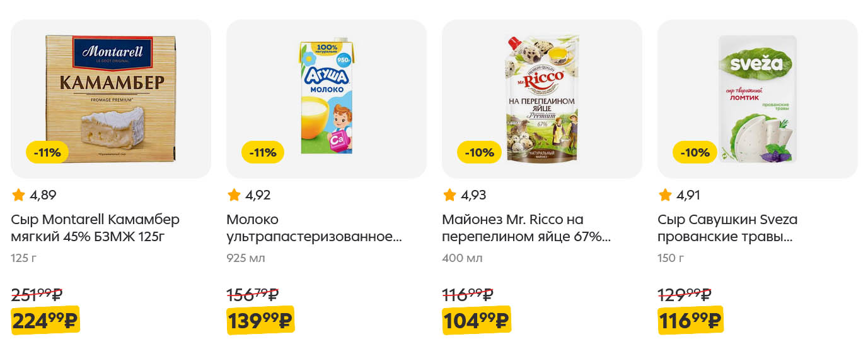Click the star icon next to rating 4,93
Screen dimensions: 868x339
tap(449, 195)
